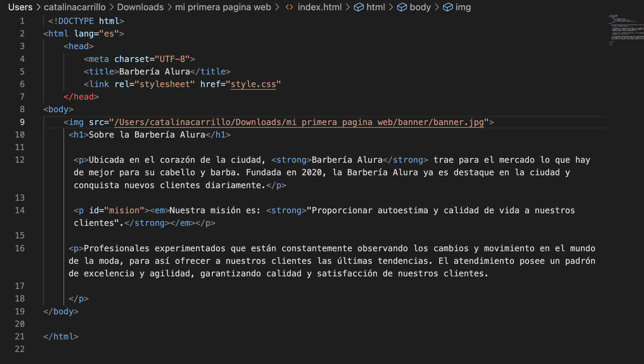
Task: Expand chevron after 'mi primera pagina web'
Action: coord(277,7)
